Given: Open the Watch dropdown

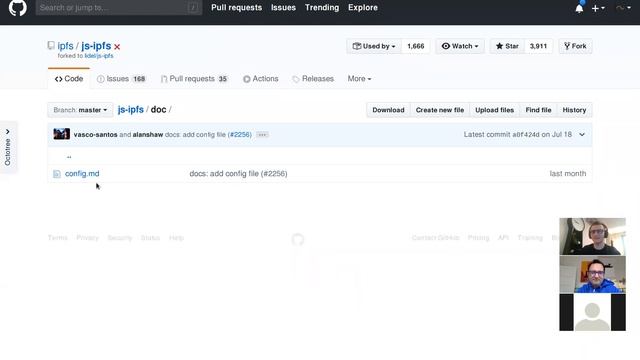Looking at the screenshot, I should coord(460,46).
